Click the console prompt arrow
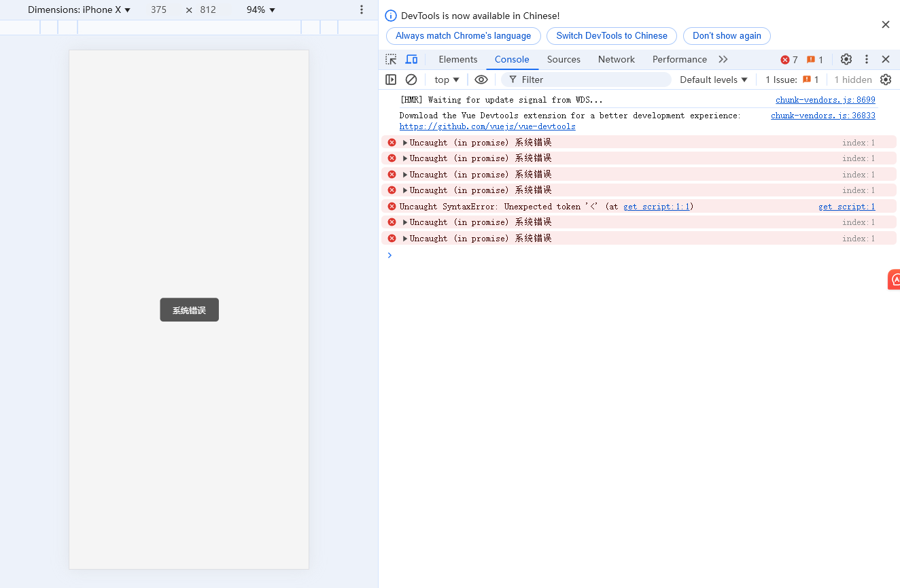Screen dimensions: 900x588 point(390,256)
